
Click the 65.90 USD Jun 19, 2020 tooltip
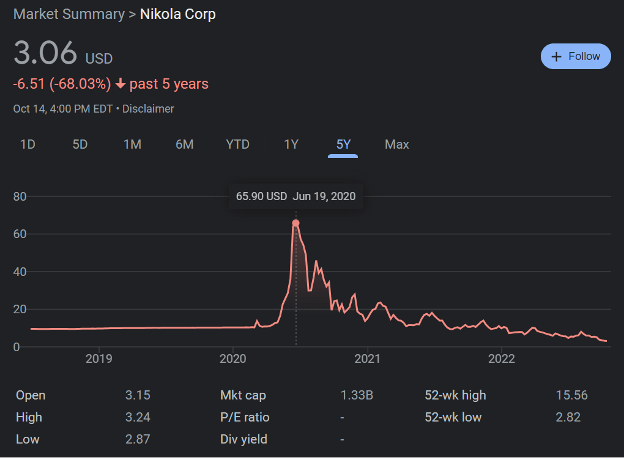coord(295,196)
